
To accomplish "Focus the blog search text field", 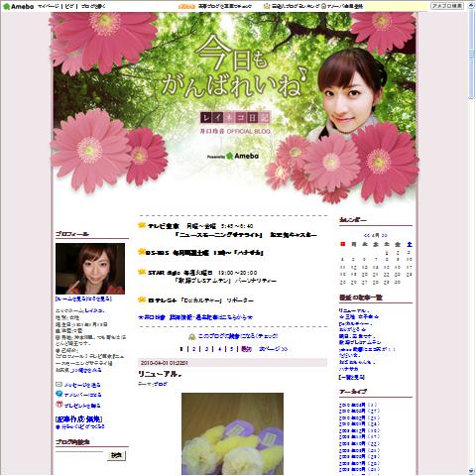I will (79, 455).
